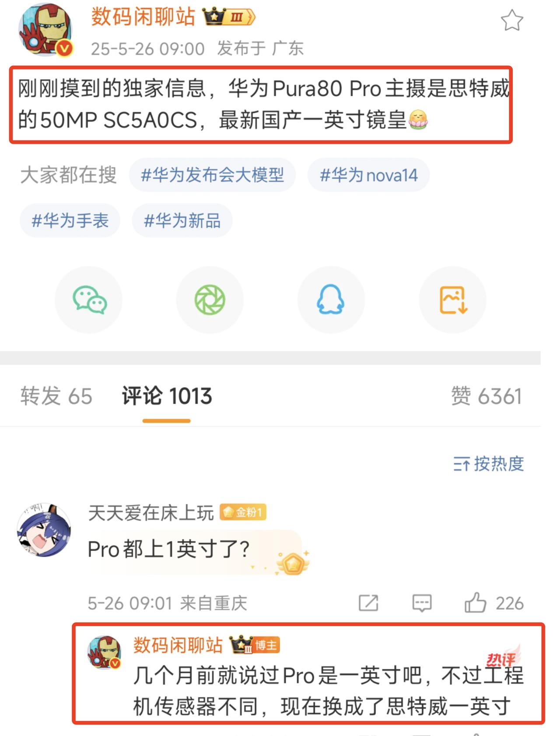This screenshot has height=736, width=560.
Task: Open hashtag #华为nova14
Action: [x=368, y=175]
